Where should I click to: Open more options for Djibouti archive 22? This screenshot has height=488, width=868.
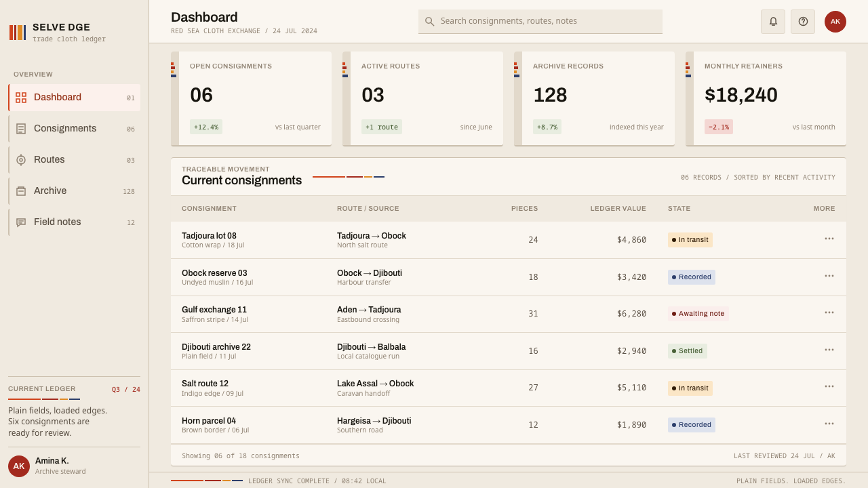(x=829, y=350)
